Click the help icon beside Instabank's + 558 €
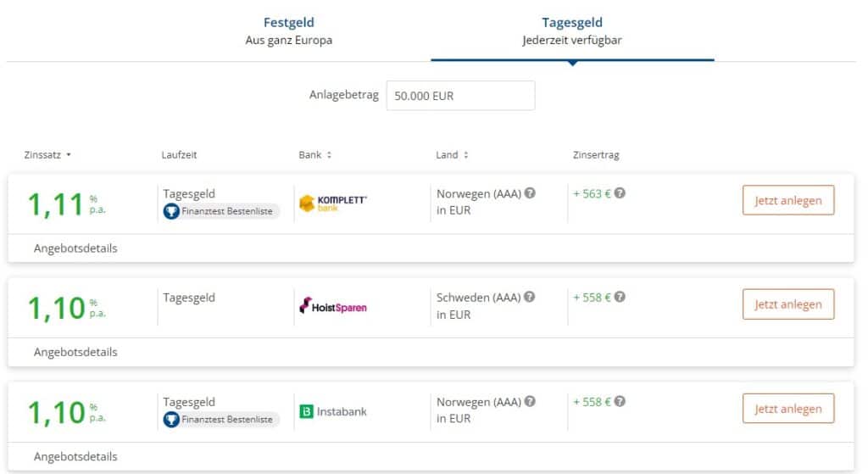 [x=620, y=401]
